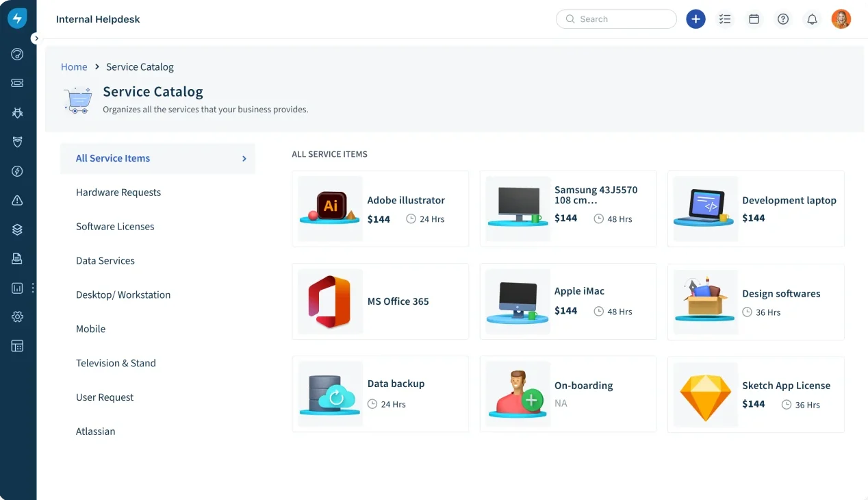Open the Data backup cloud thumbnail
This screenshot has width=868, height=500.
330,394
